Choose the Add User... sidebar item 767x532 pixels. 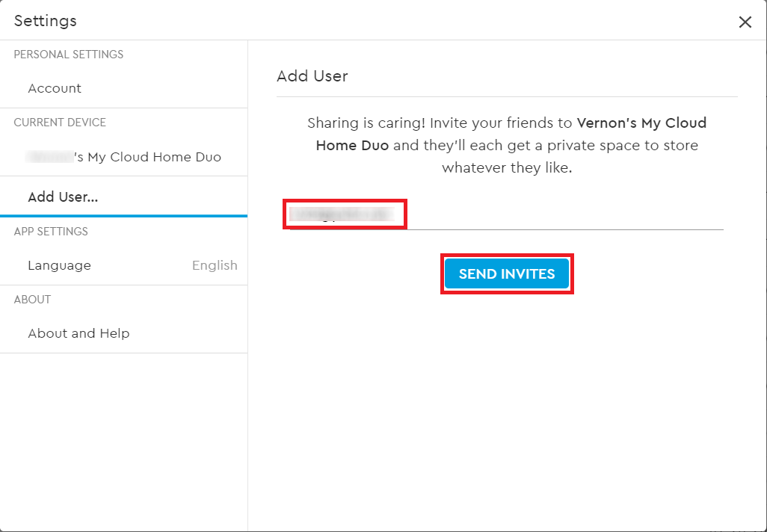(x=124, y=197)
